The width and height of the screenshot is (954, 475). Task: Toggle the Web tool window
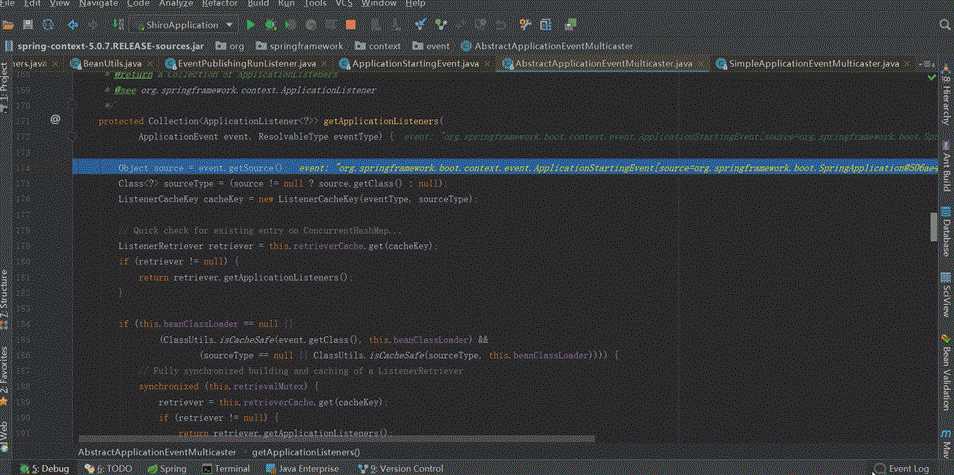[5, 435]
